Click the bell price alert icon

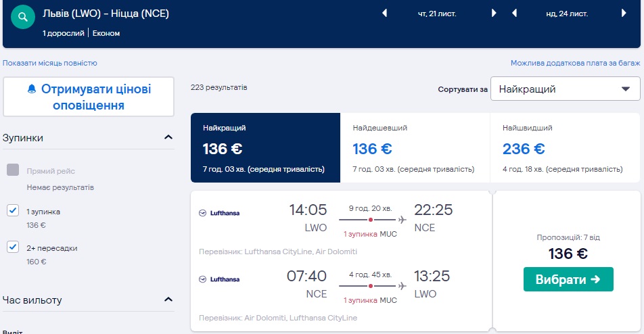click(31, 90)
